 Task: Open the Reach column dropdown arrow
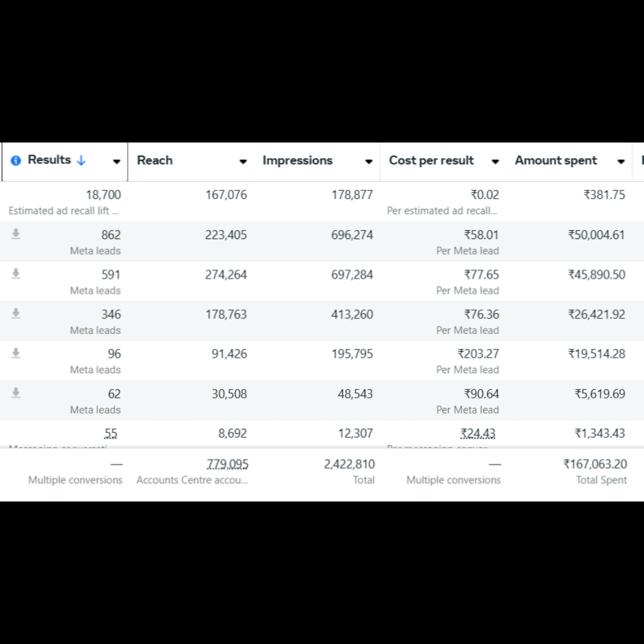pos(243,162)
